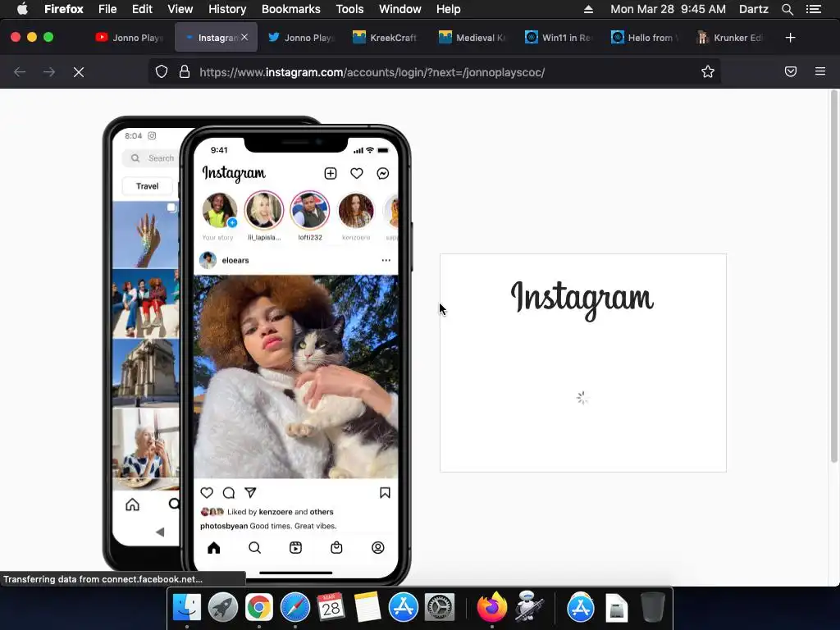Switch to the KreekCraft tab
This screenshot has height=630, width=840.
pos(387,38)
